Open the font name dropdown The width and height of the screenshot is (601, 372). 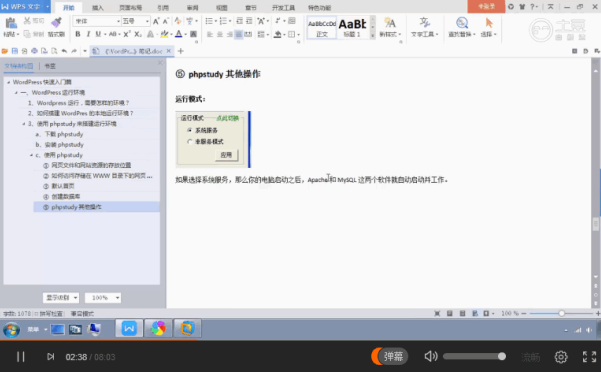click(x=118, y=21)
